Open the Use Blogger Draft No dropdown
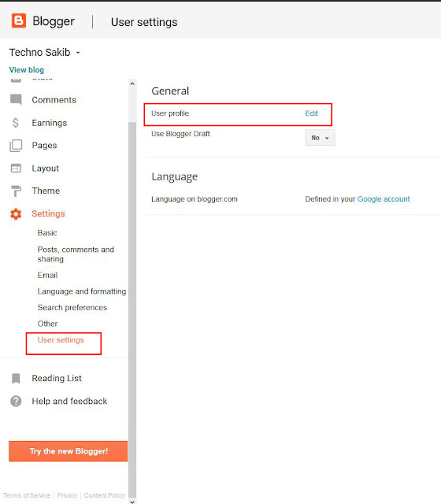The width and height of the screenshot is (441, 504). click(x=320, y=138)
